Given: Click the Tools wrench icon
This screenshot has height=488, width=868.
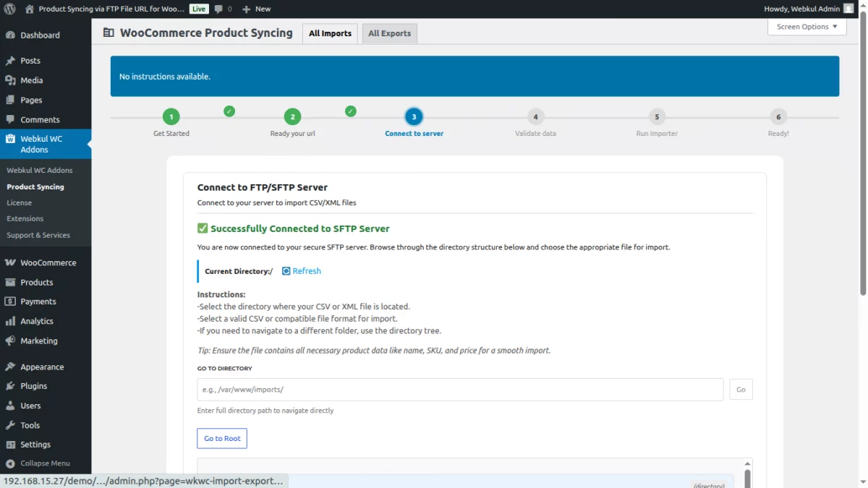Looking at the screenshot, I should (10, 425).
